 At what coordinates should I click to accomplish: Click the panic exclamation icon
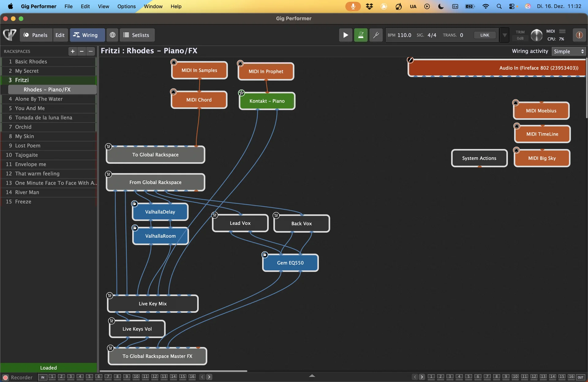(x=579, y=35)
